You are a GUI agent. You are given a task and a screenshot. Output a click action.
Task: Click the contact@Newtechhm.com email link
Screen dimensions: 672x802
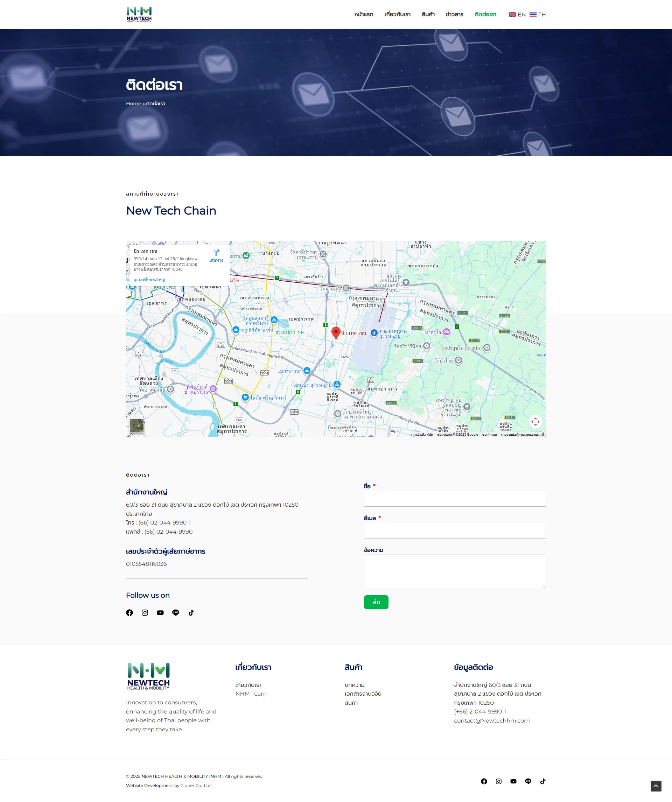pyautogui.click(x=492, y=720)
